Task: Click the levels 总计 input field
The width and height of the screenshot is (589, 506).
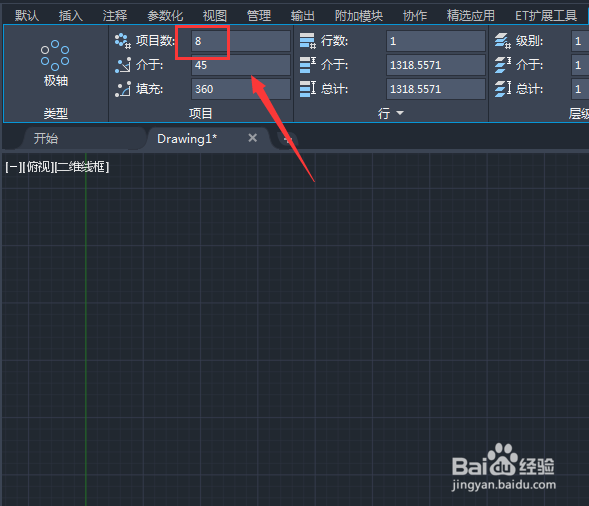Action: point(580,89)
